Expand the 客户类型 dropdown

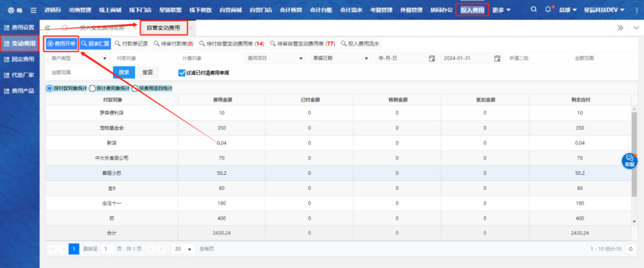105,58
